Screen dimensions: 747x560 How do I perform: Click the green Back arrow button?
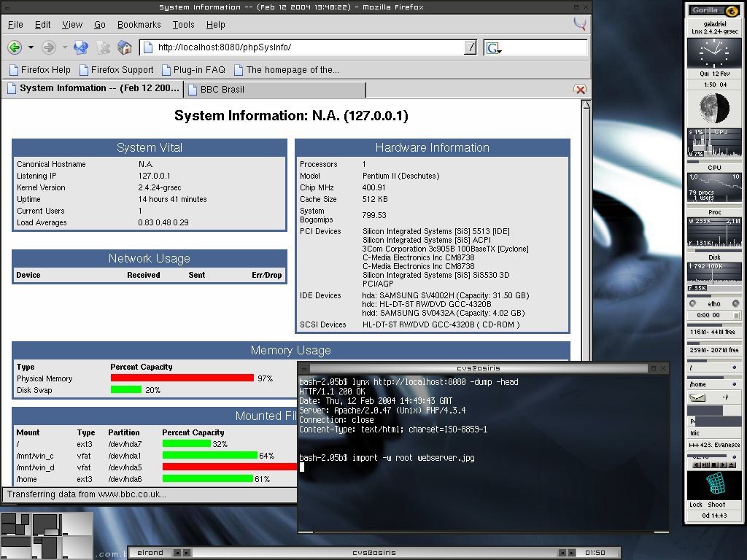coord(15,47)
